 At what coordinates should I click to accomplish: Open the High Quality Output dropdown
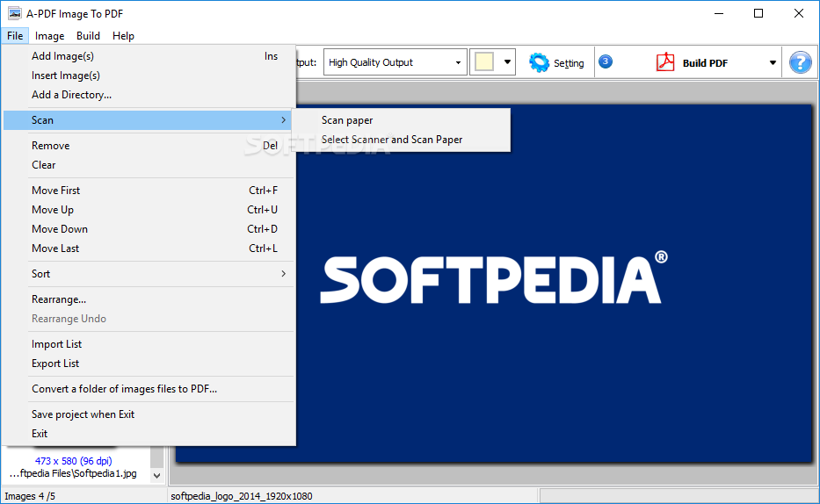(395, 62)
